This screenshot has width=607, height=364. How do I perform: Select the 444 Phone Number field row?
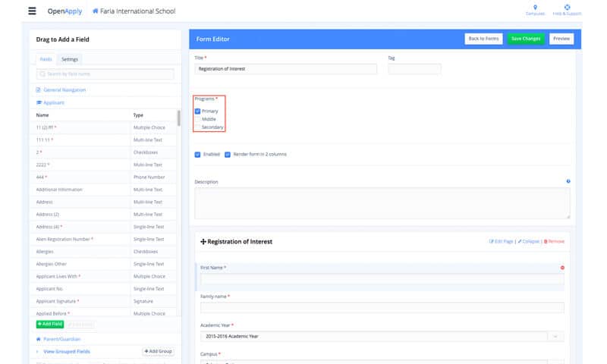point(103,177)
